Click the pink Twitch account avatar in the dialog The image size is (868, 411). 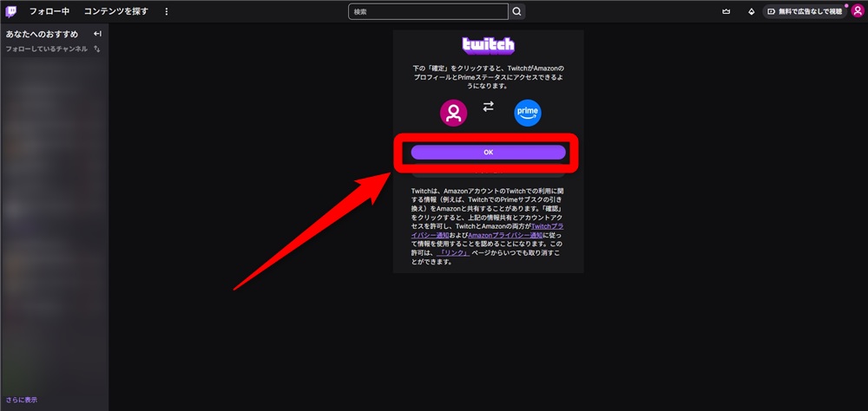[453, 114]
